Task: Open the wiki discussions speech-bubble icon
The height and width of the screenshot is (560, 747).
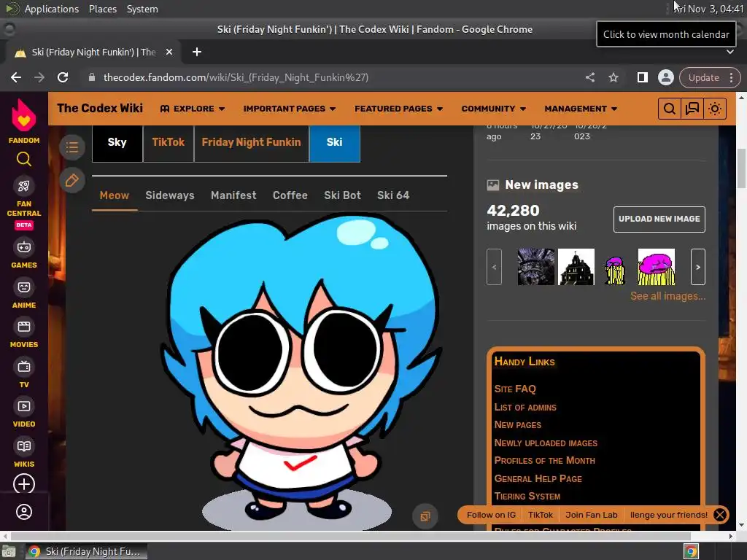Action: click(692, 109)
